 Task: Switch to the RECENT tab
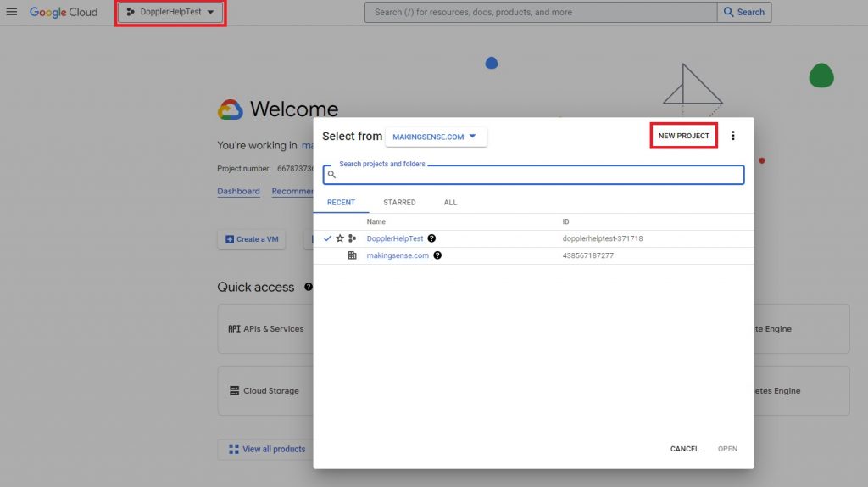click(x=341, y=202)
